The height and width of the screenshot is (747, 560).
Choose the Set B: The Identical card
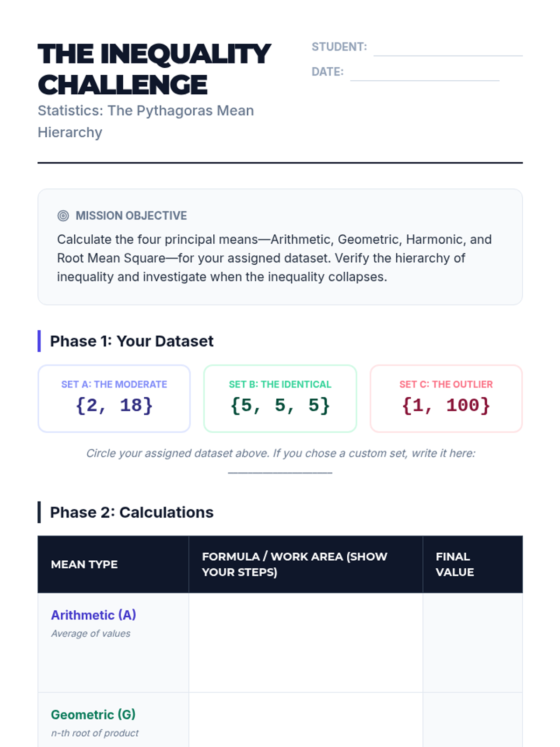[x=280, y=398]
